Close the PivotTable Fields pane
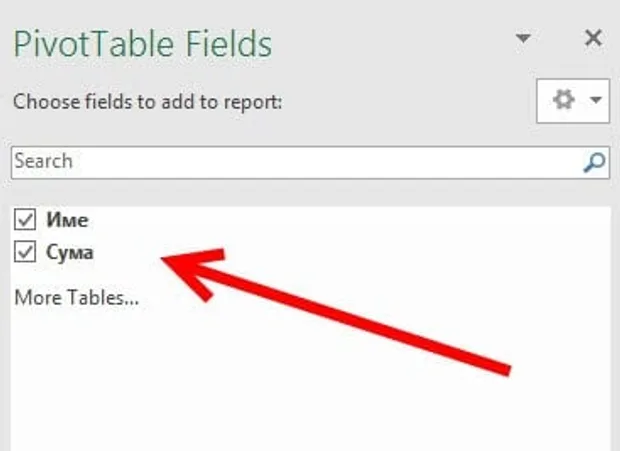This screenshot has height=451, width=620. coord(593,38)
